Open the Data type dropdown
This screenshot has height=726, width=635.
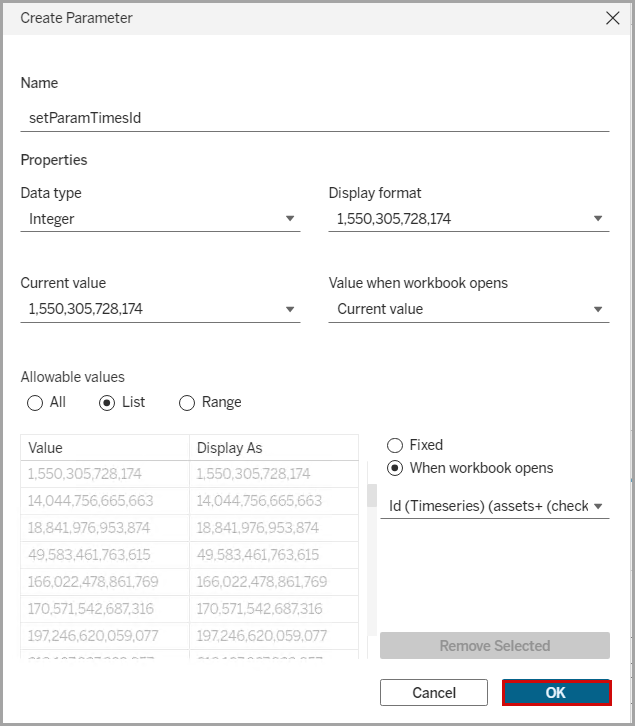tap(160, 219)
